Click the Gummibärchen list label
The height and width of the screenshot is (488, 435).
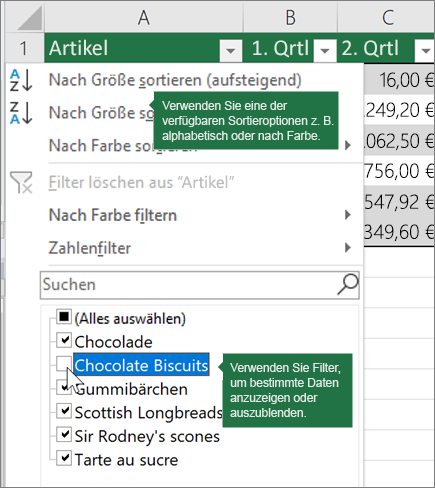[131, 389]
